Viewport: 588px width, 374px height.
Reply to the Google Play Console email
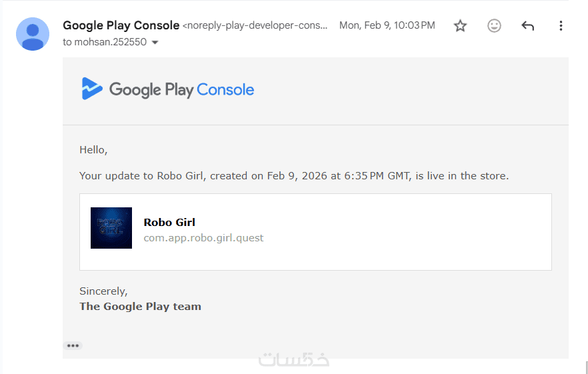[528, 26]
